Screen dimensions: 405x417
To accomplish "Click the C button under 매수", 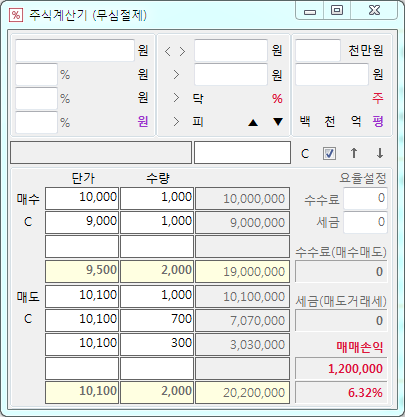I will (x=28, y=222).
